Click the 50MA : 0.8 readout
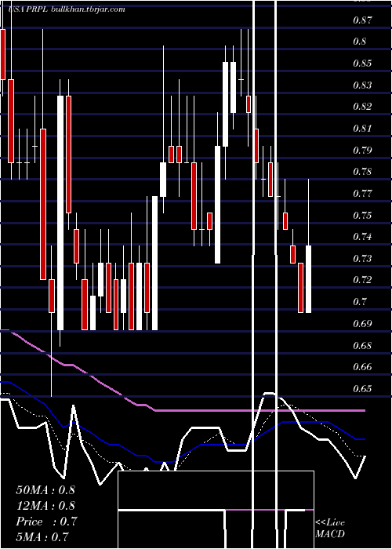The image size is (392, 549). point(45,490)
